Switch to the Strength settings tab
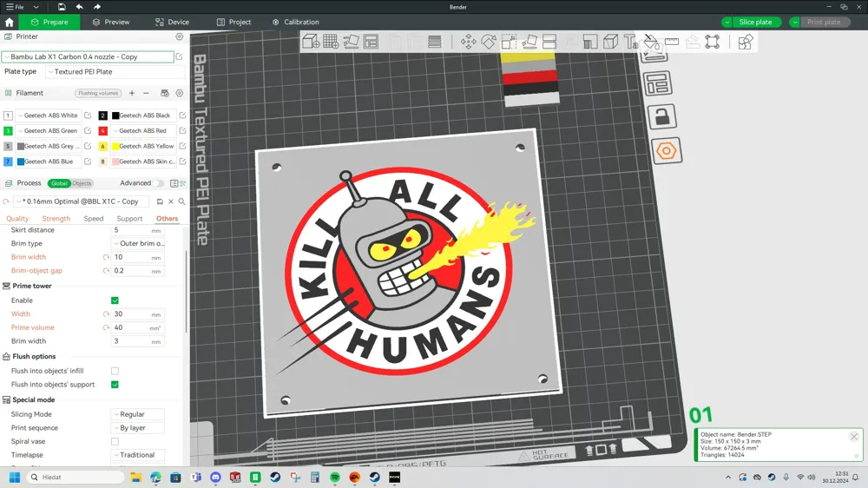The height and width of the screenshot is (488, 868). pyautogui.click(x=56, y=219)
